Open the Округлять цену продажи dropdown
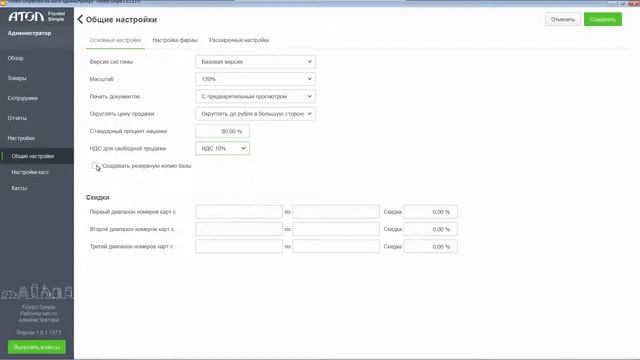 256,114
